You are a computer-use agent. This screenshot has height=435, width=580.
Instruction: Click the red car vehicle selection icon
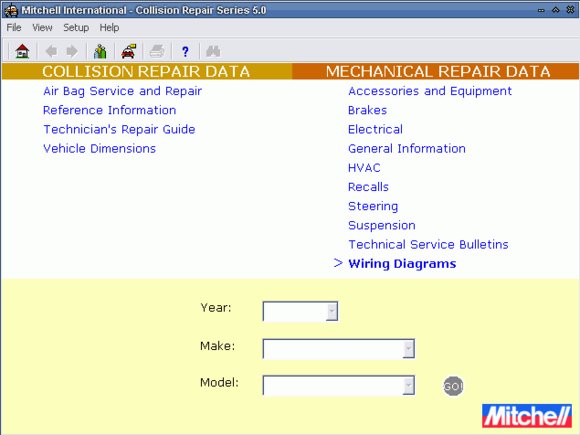(128, 51)
